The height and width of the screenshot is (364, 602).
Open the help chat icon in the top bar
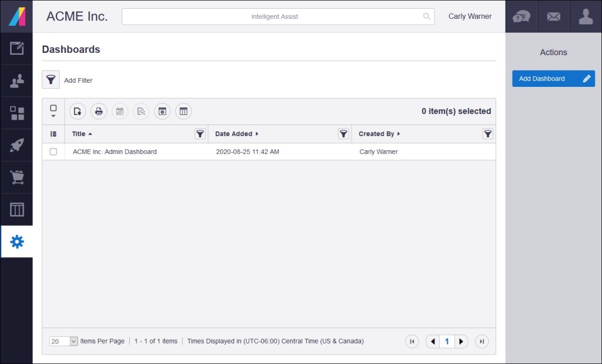[521, 16]
